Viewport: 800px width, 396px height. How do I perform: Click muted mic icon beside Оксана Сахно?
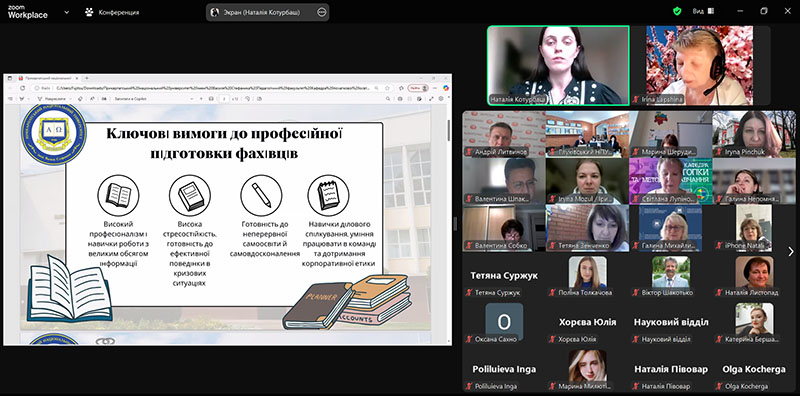(x=468, y=339)
